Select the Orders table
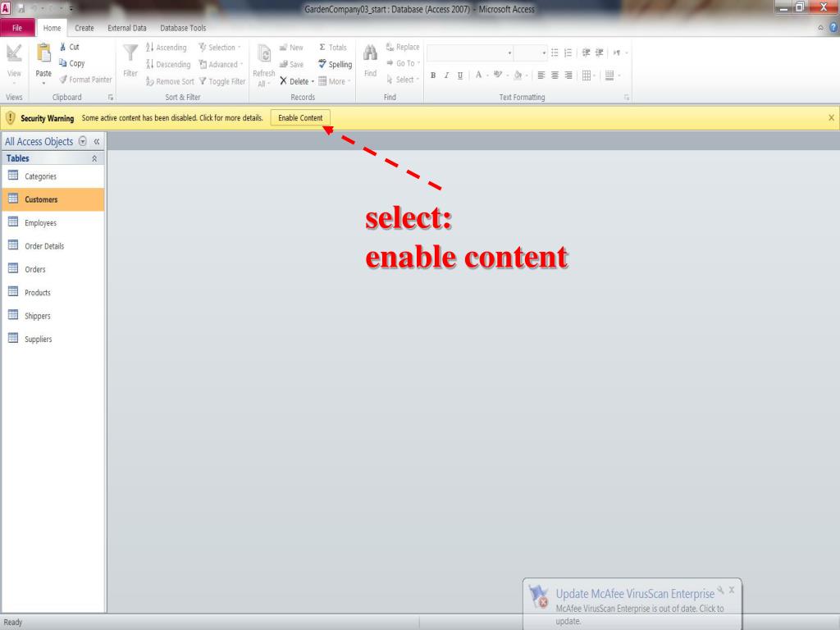840x630 pixels. tap(53, 269)
